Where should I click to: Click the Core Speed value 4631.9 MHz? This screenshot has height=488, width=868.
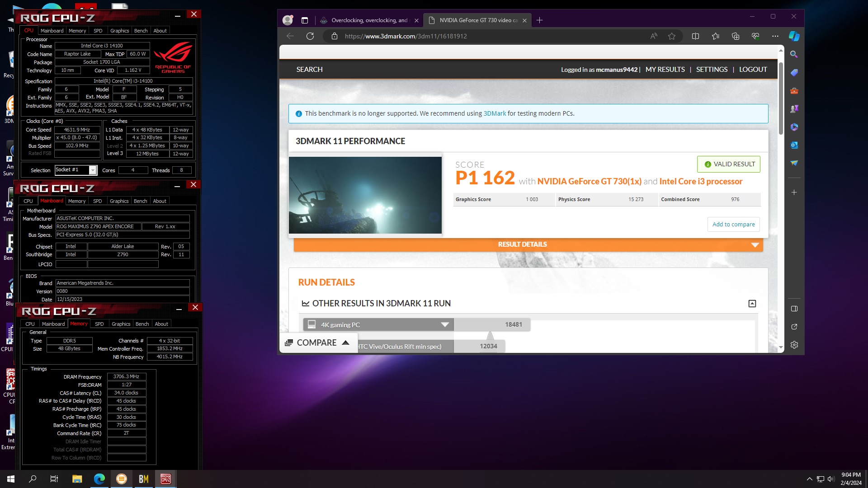(x=77, y=130)
